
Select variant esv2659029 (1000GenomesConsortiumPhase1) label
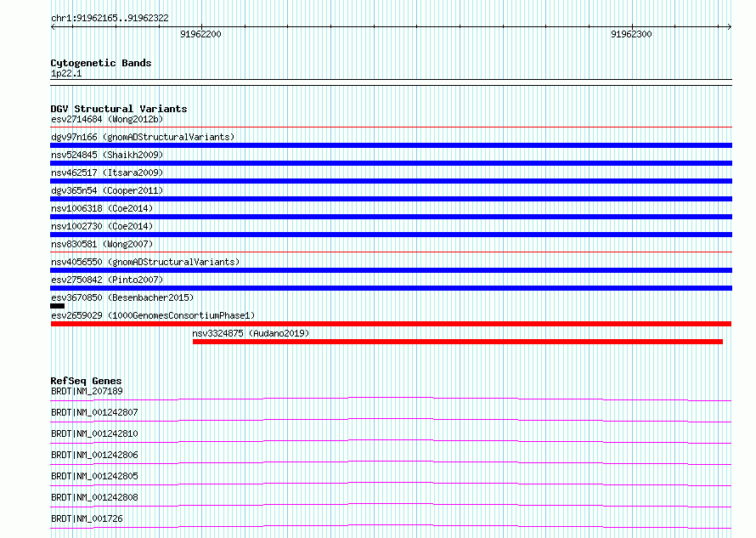tap(153, 315)
